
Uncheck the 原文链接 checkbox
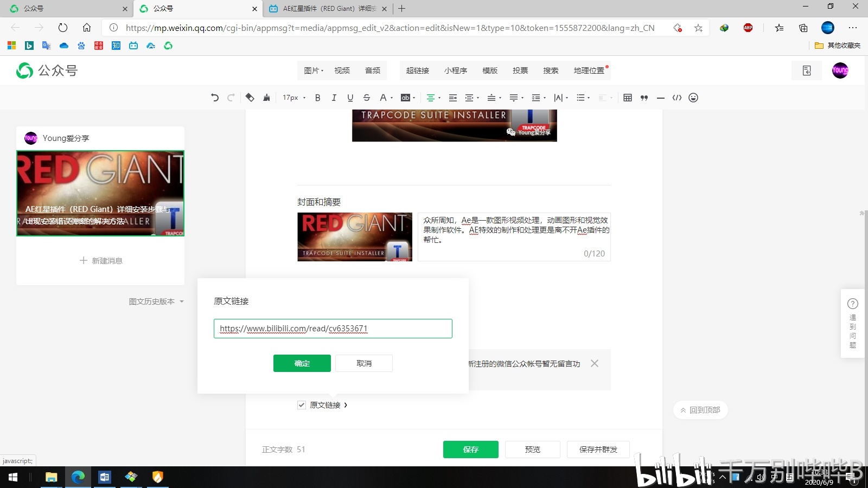click(x=302, y=405)
